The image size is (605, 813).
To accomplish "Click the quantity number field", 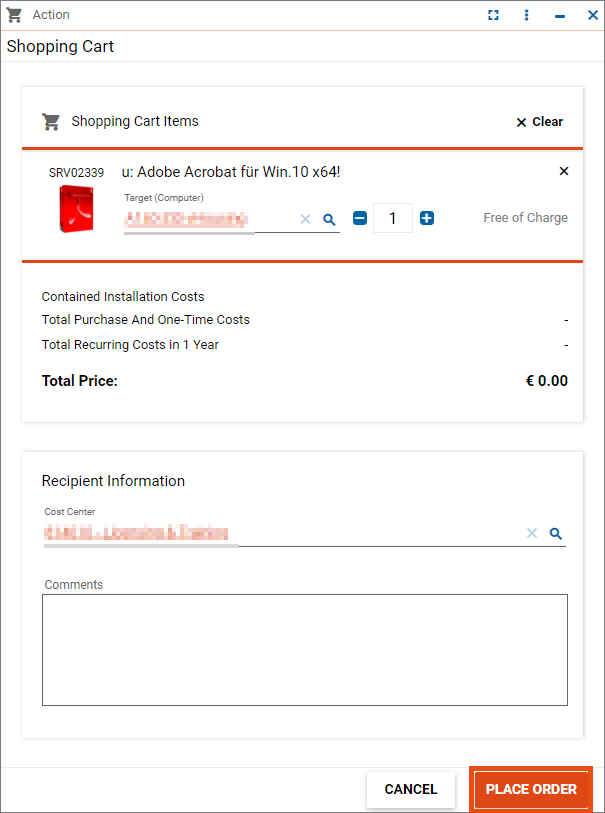I will click(392, 218).
